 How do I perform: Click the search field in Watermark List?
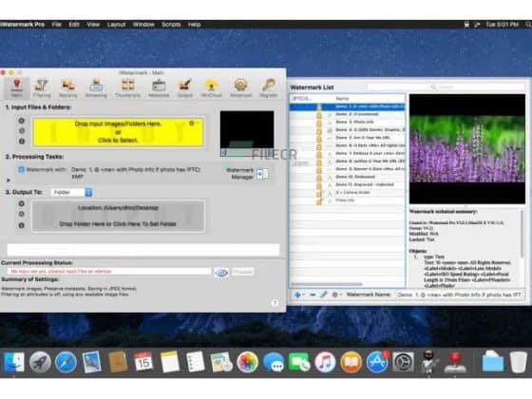point(446,87)
